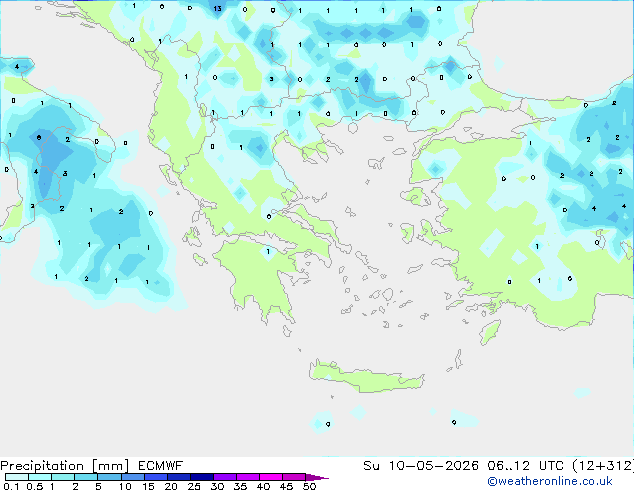Select the 5–10 mm light blue legend swatch

coord(109,477)
